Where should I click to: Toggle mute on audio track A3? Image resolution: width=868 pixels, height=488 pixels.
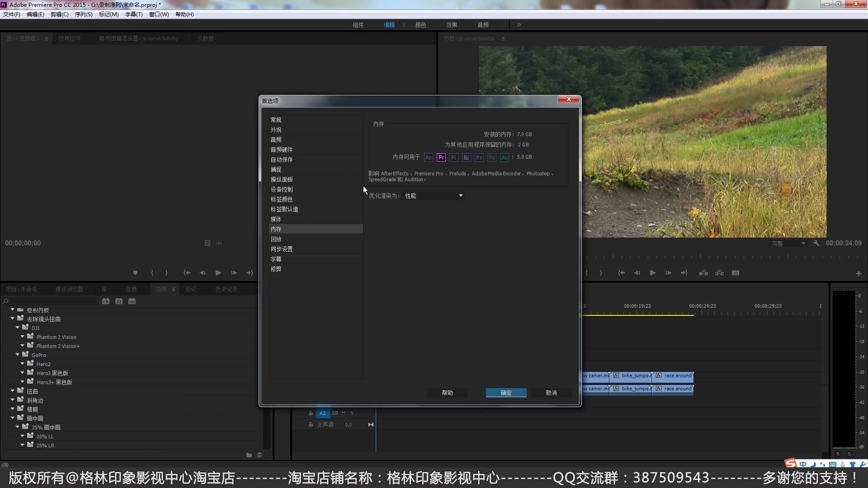[343, 413]
